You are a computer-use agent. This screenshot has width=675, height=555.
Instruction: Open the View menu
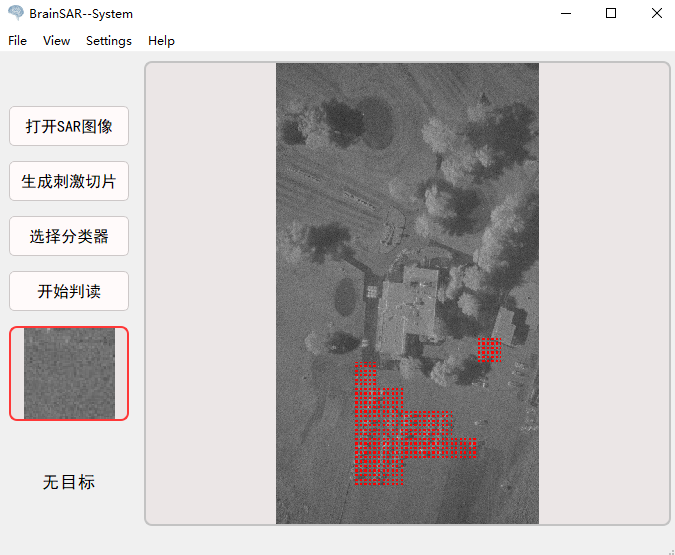pos(56,40)
